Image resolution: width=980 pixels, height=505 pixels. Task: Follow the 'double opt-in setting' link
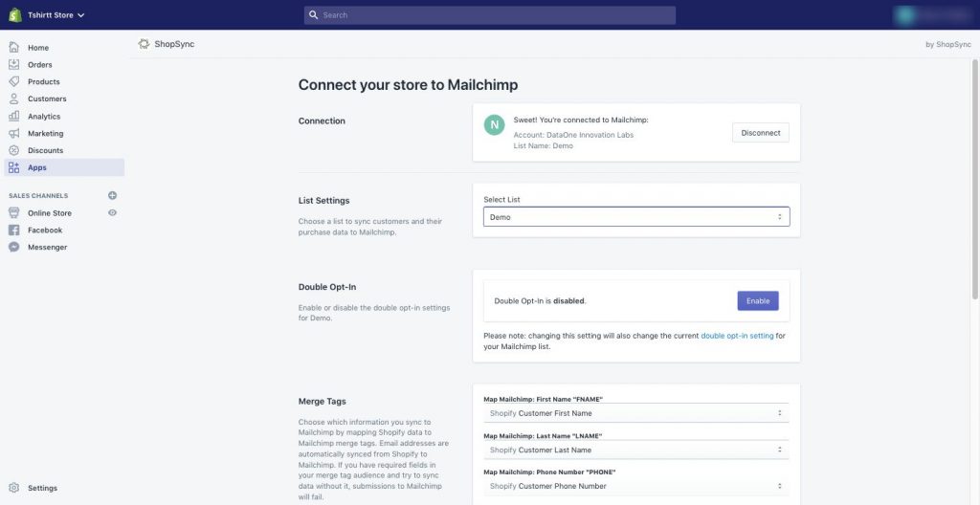coord(737,336)
